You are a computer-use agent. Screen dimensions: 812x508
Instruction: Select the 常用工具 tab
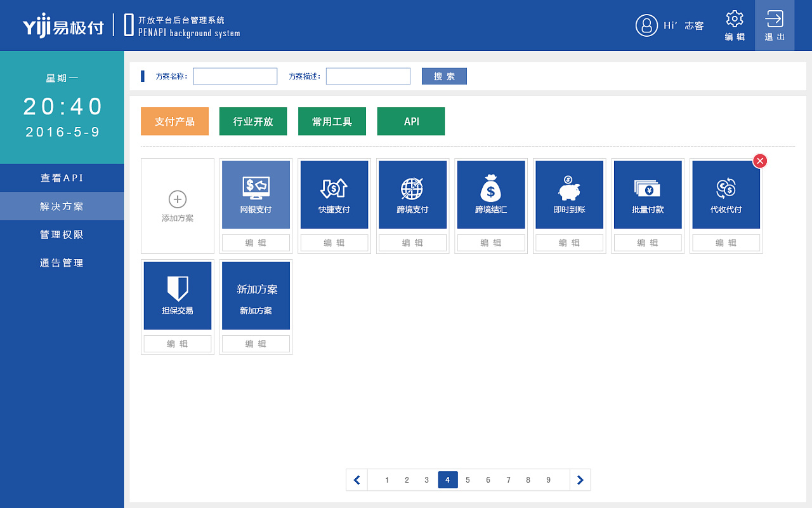tap(332, 121)
